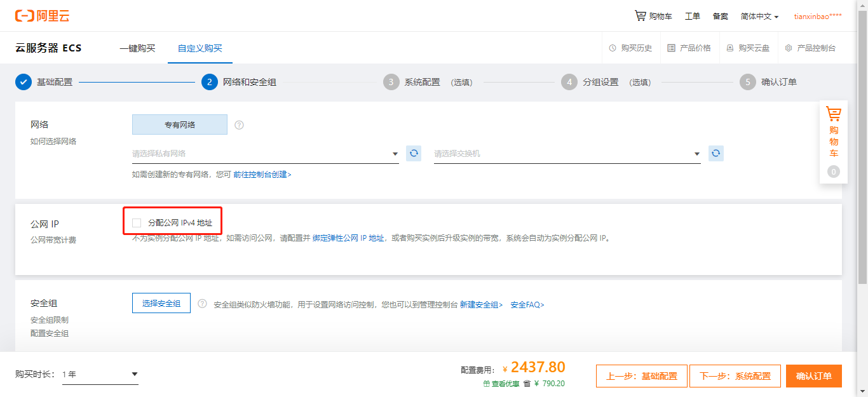
Task: Open 产品价格 link
Action: [x=695, y=48]
